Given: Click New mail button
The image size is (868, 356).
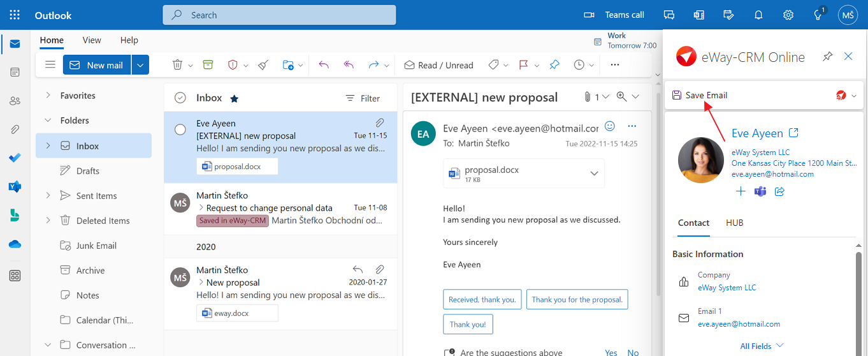Looking at the screenshot, I should point(98,65).
